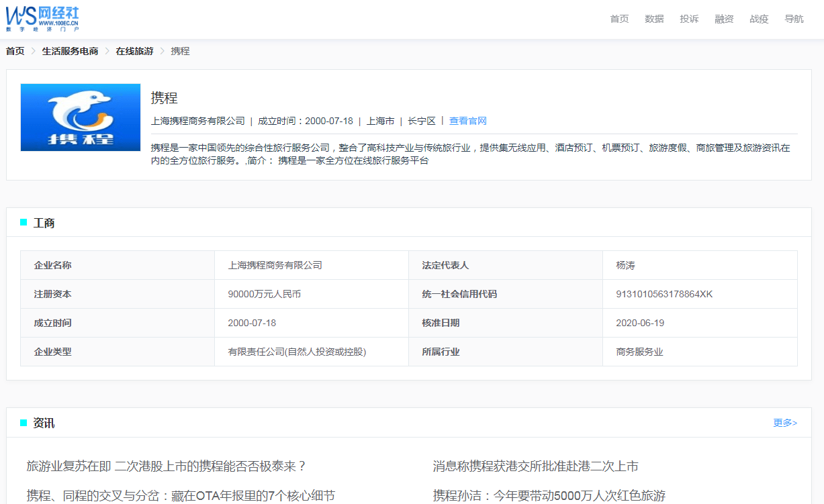Click the 网经社 site logo

click(42, 19)
